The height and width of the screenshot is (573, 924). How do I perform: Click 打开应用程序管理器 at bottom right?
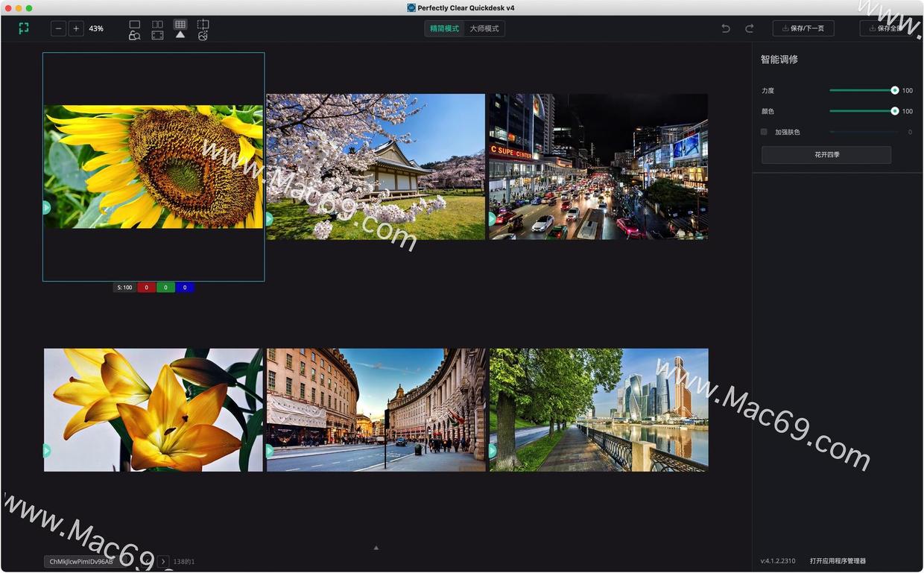point(838,561)
